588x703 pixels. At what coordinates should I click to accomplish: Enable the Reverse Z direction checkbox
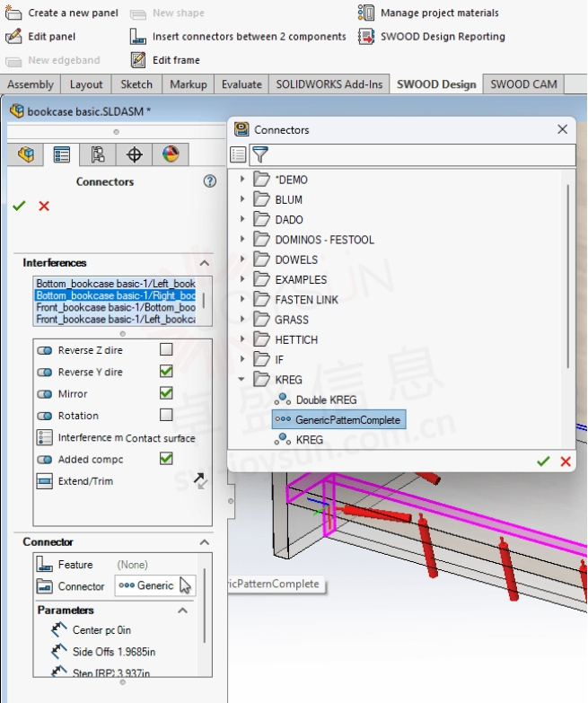[x=166, y=349]
